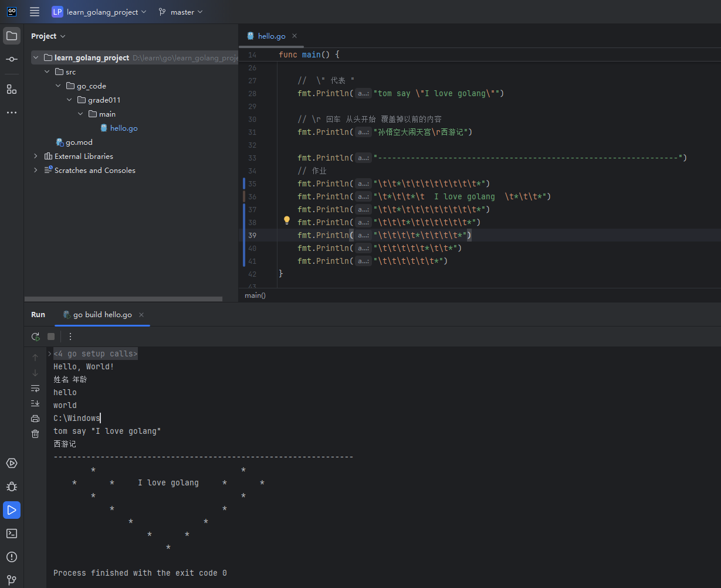The image size is (721, 588).
Task: Collapse the go_code folder node
Action: [58, 86]
